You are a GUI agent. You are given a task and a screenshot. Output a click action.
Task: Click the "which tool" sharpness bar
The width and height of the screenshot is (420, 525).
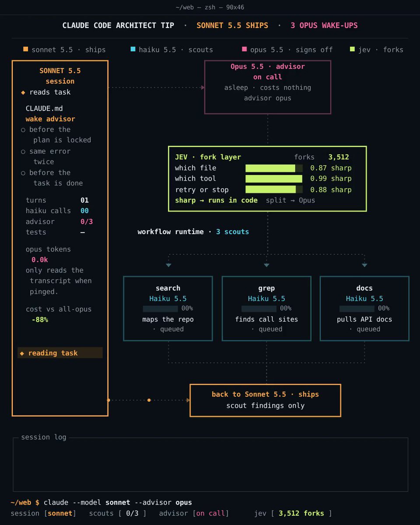pos(274,178)
